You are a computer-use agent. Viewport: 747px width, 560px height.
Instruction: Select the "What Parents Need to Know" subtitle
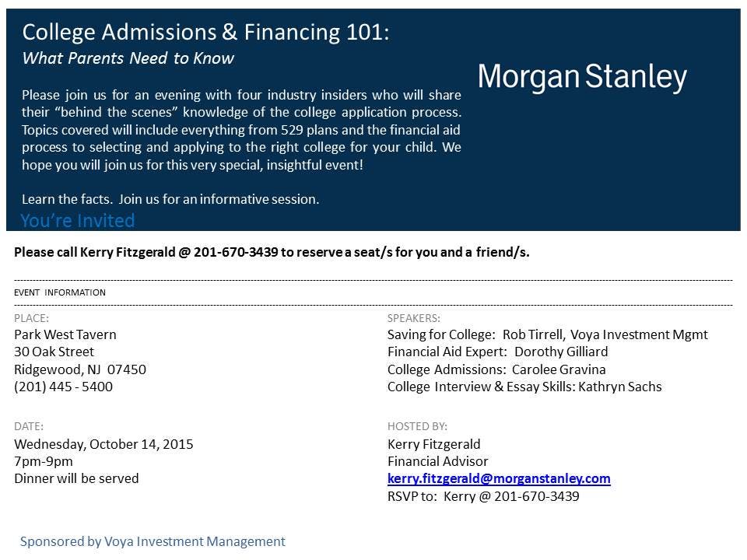click(x=128, y=58)
